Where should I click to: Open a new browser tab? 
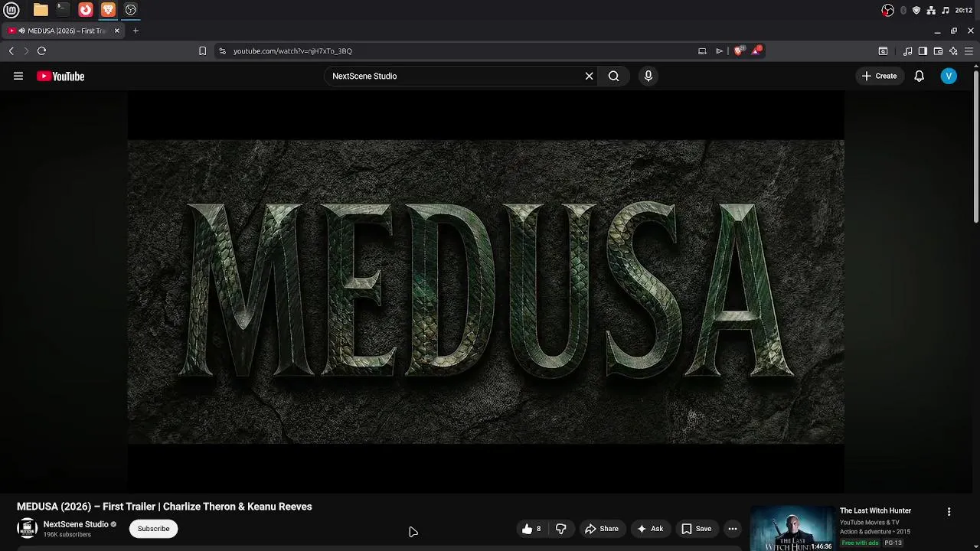click(x=136, y=31)
